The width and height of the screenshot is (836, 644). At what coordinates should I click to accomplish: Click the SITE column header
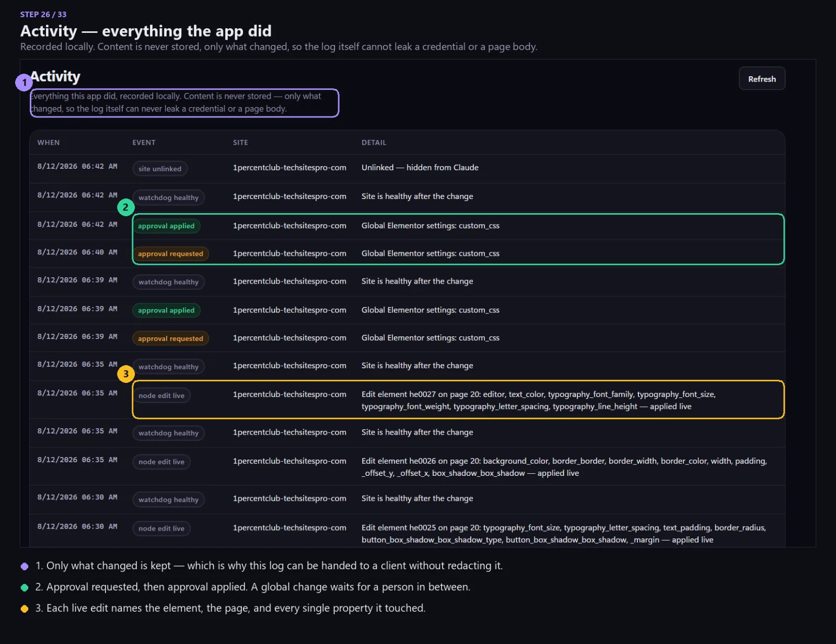[240, 143]
